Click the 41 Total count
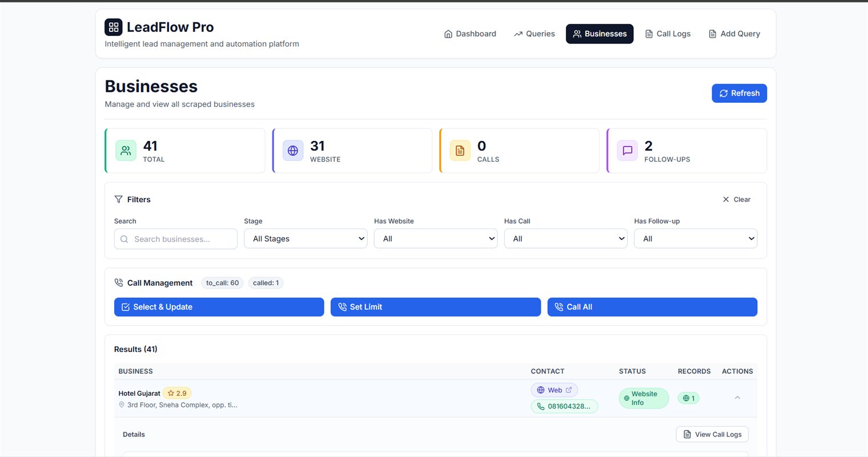 click(150, 146)
